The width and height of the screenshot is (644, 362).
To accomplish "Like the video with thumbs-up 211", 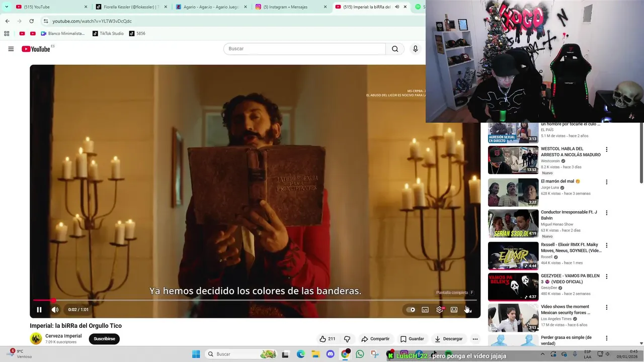I will click(327, 339).
